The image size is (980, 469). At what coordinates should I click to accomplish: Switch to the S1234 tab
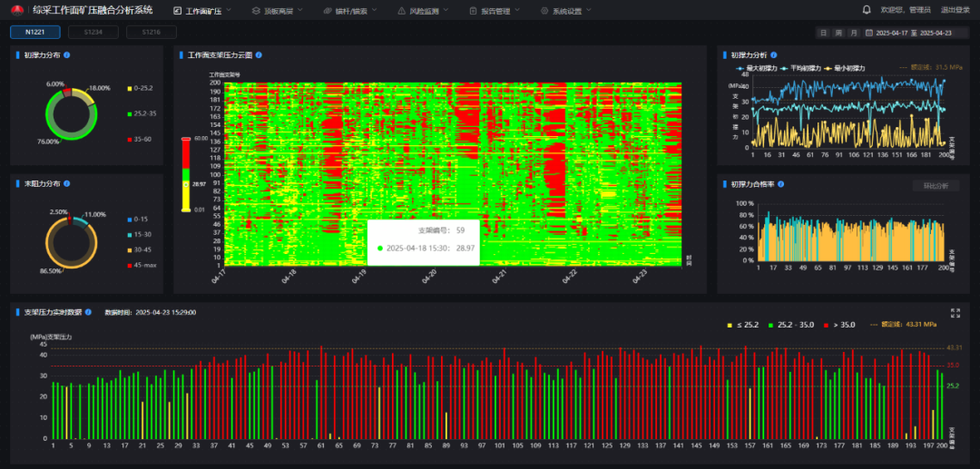tap(93, 33)
